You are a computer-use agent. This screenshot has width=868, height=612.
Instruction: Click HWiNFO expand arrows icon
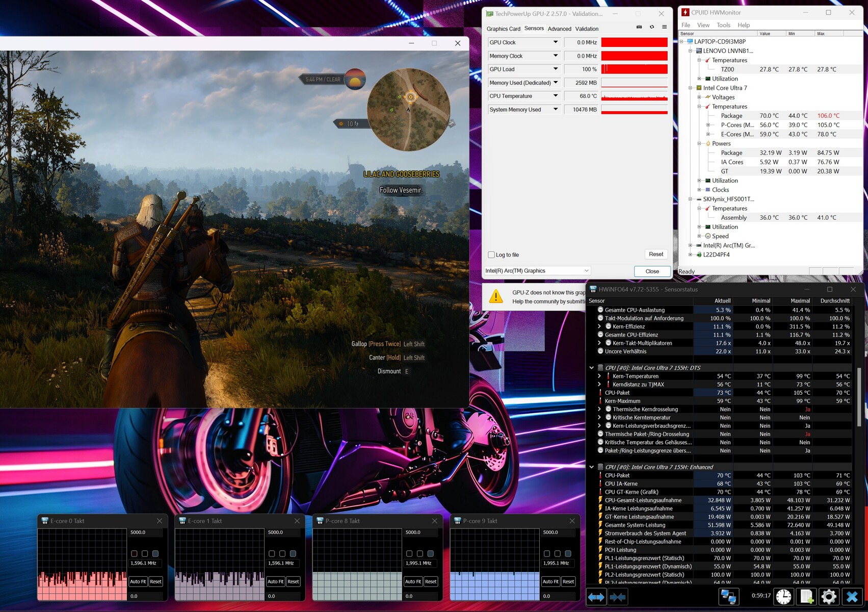pyautogui.click(x=596, y=597)
